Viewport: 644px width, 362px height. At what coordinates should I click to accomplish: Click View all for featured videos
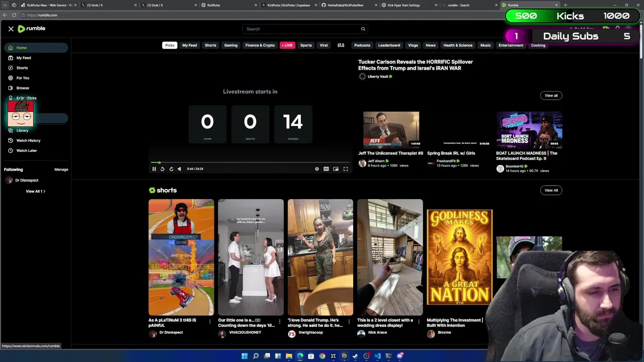coord(551,96)
